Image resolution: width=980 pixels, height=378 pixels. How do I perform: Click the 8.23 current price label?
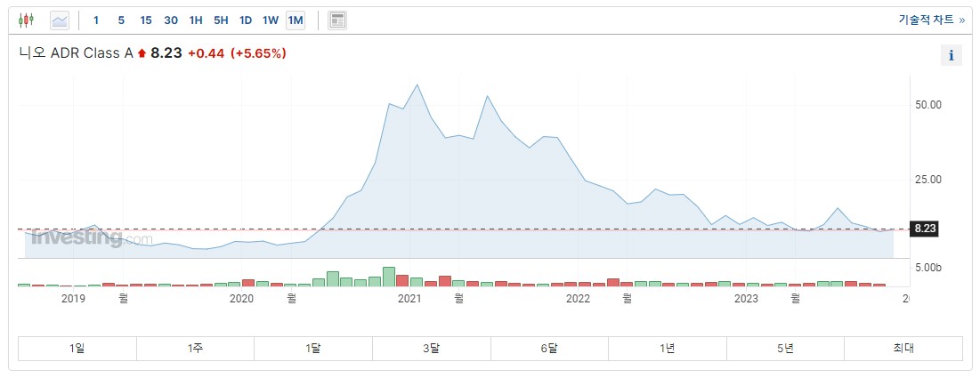click(925, 229)
